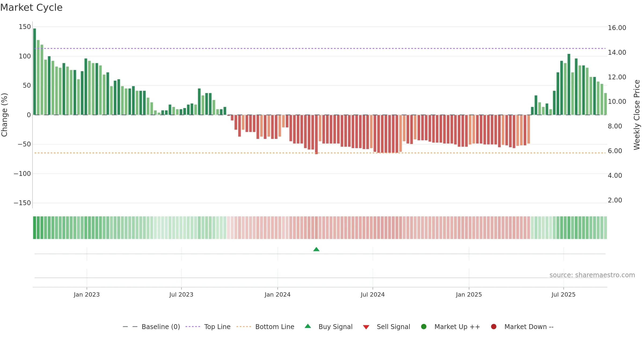Click the 150 tick on the left axis
The image size is (644, 362).
pos(25,27)
